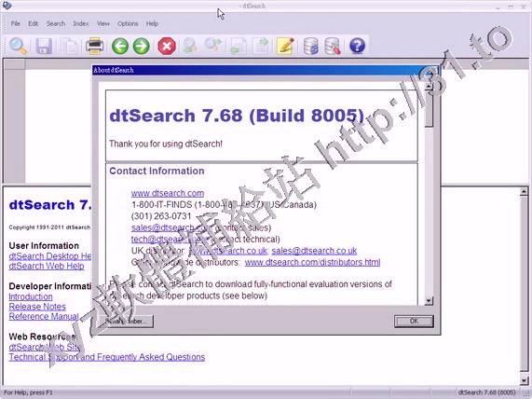Open dtSearch Desktop Help link

(50, 255)
